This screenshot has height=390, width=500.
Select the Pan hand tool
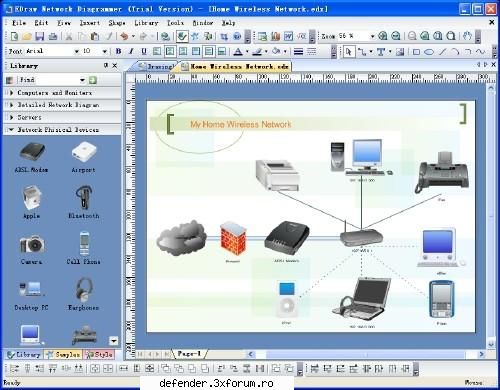(467, 36)
